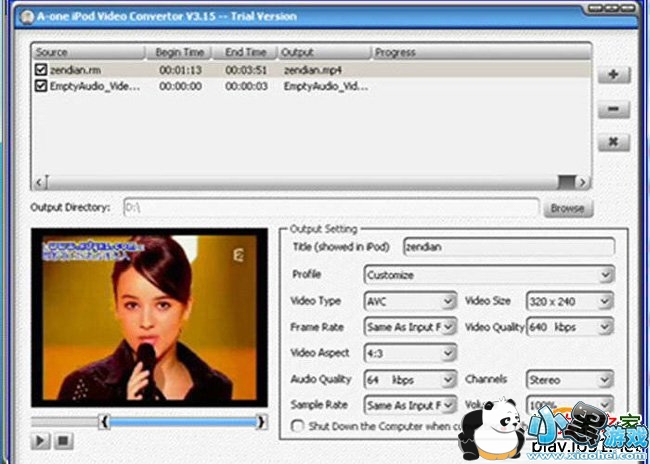Viewport: 650px width, 464px height.
Task: Click begin time 00:00:00 of EmptyAudio row
Action: (x=180, y=86)
